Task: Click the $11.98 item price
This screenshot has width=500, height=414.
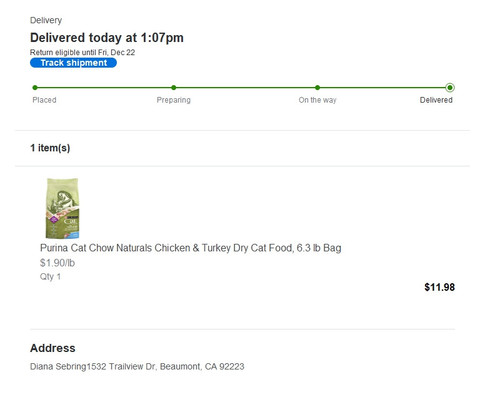Action: [439, 287]
